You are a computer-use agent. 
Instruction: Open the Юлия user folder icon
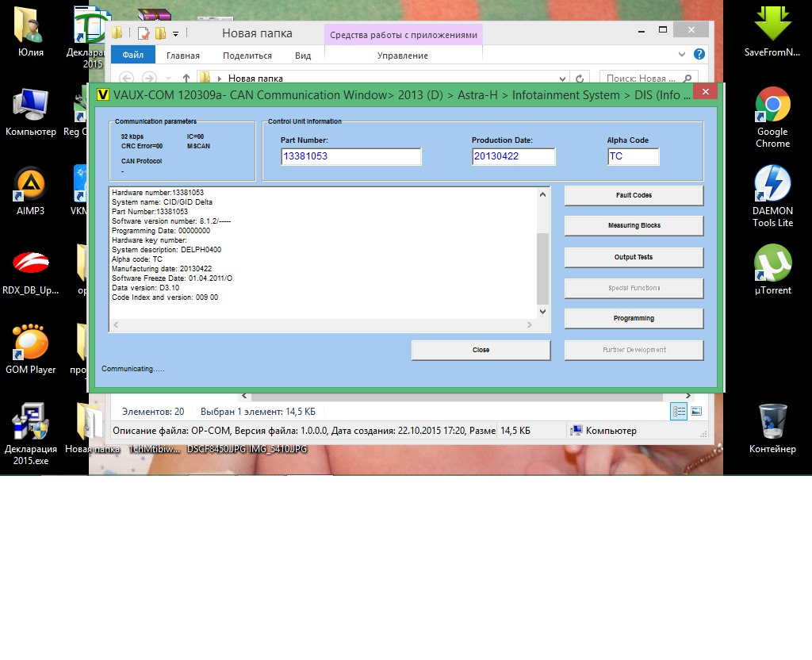point(30,31)
